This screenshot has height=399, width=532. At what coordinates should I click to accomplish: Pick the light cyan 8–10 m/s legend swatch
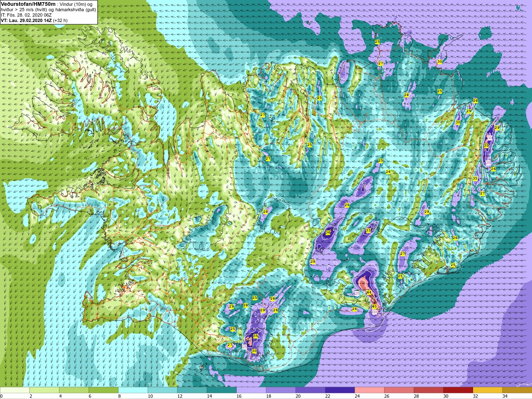point(133,391)
